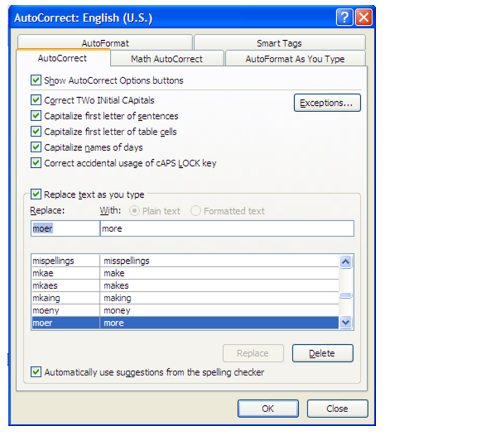Toggle Capitalize names of days

[36, 148]
